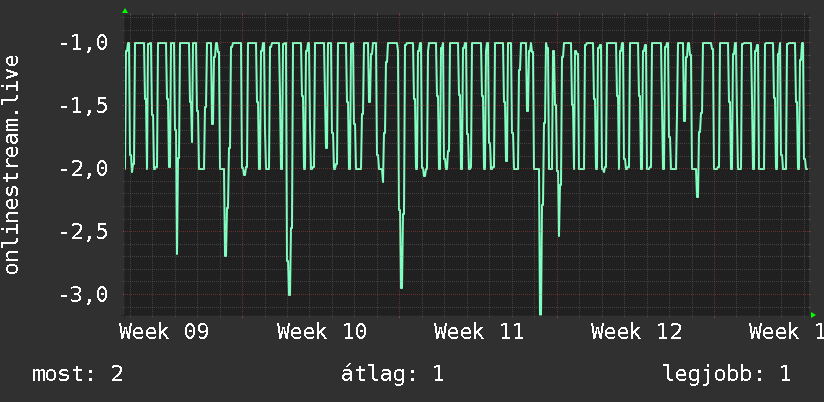824x402 pixels.
Task: Select the Week 12 axis label
Action: [636, 332]
